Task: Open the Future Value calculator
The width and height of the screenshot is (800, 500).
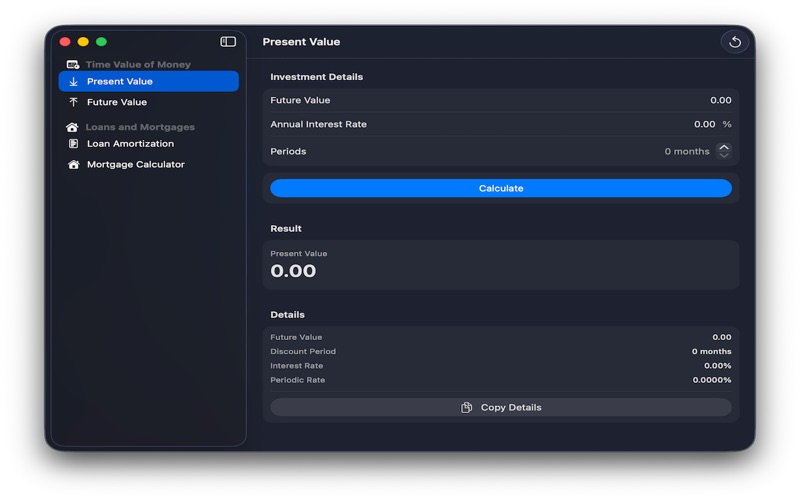Action: (148, 102)
